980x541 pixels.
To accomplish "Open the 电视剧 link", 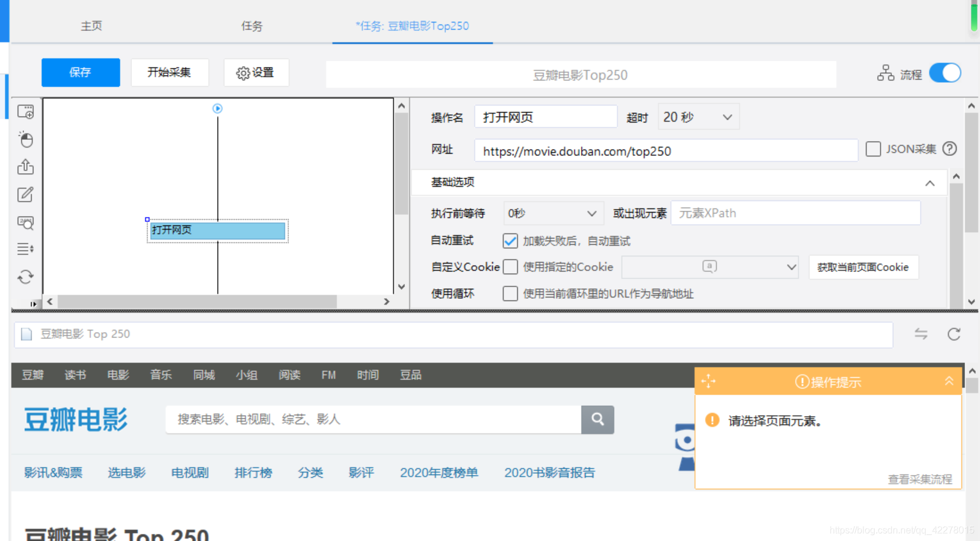I will pyautogui.click(x=190, y=473).
